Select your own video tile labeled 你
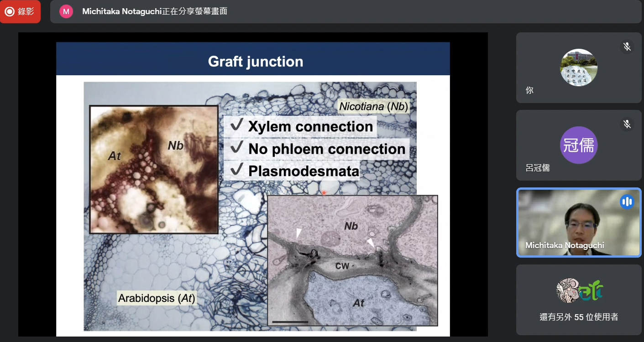This screenshot has height=342, width=644. [579, 67]
